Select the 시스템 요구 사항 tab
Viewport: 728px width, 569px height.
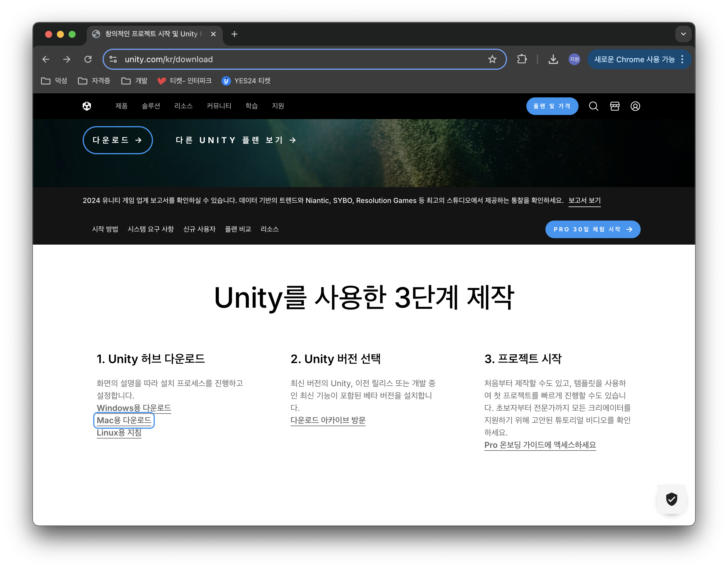151,229
